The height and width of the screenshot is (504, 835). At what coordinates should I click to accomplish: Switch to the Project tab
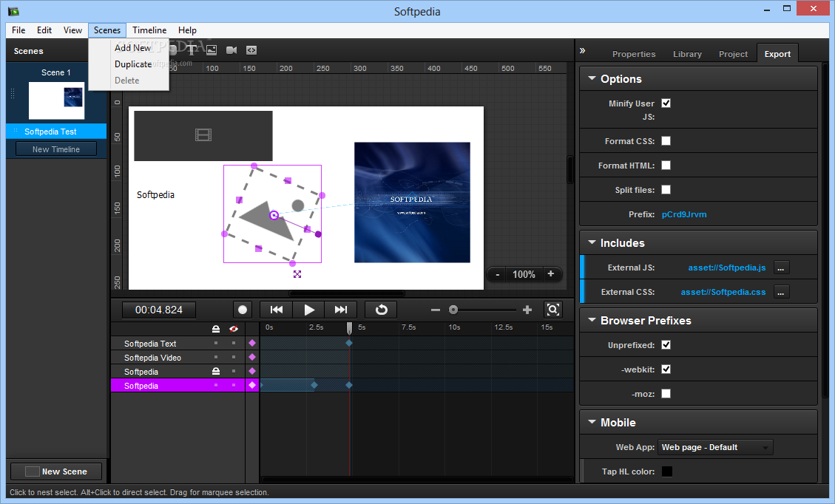[x=733, y=54]
